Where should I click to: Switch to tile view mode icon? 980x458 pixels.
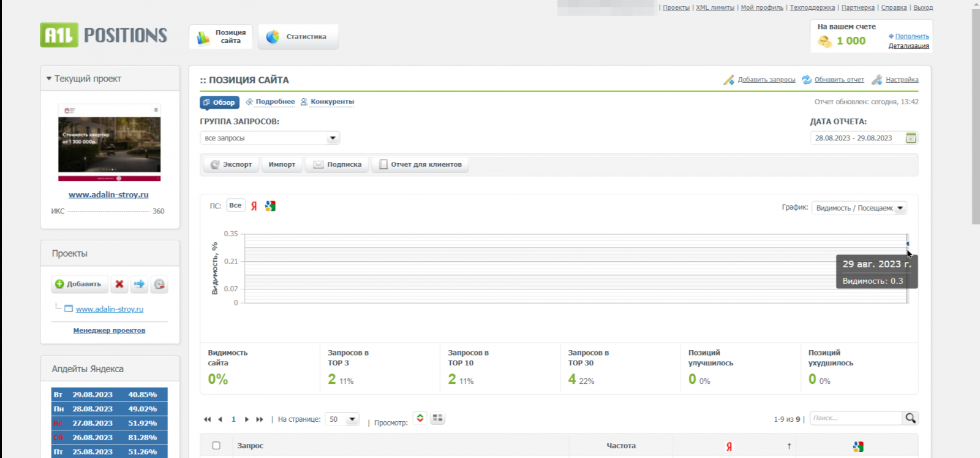[x=437, y=418]
